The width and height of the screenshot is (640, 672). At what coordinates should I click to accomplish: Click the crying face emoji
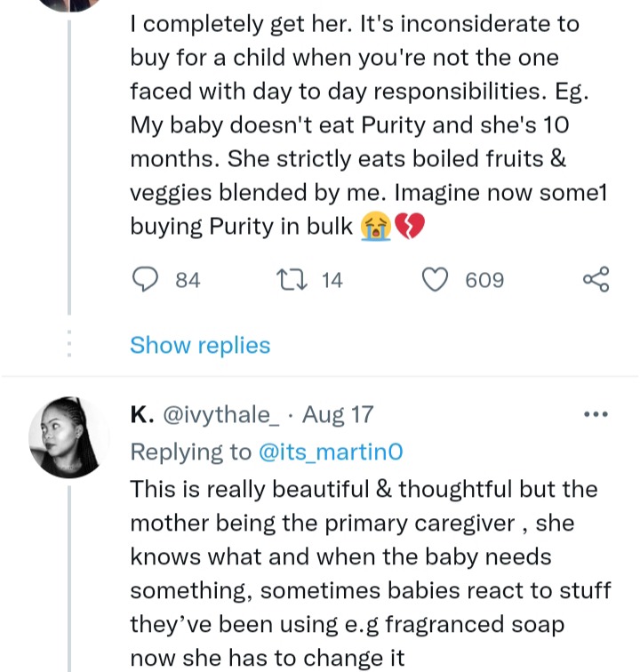coord(375,227)
